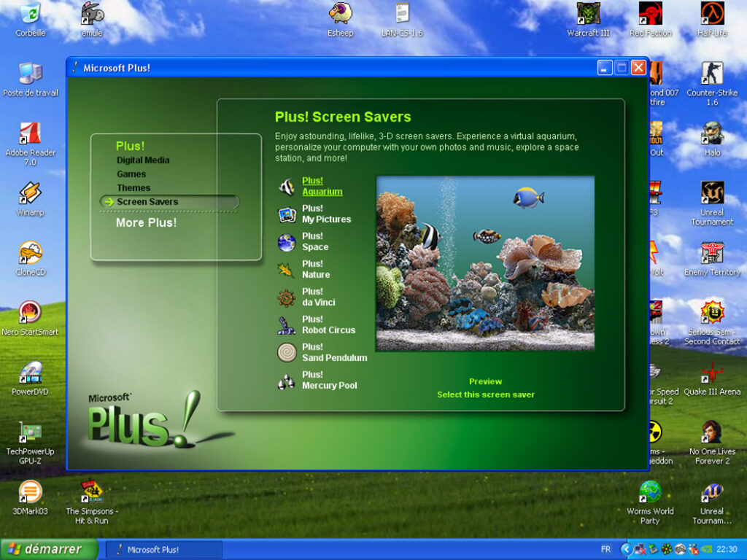747x560 pixels.
Task: Select the Plus! My Pictures photo icon
Action: pos(287,215)
